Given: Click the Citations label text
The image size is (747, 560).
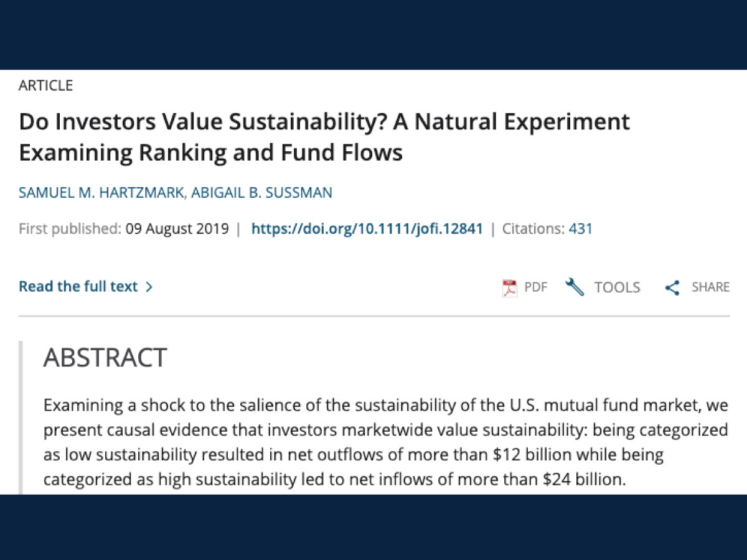Looking at the screenshot, I should [533, 228].
